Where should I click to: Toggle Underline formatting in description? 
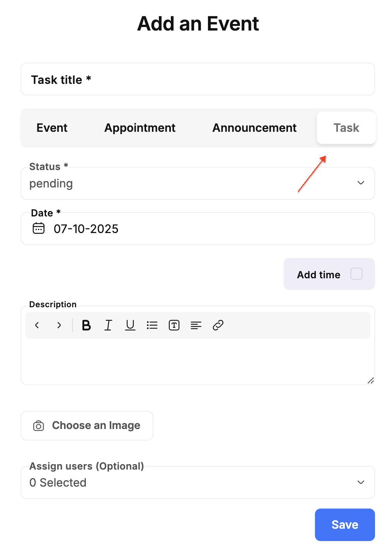(130, 325)
